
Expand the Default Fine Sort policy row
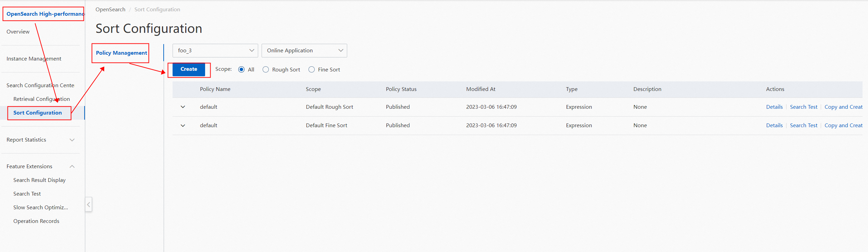tap(183, 125)
